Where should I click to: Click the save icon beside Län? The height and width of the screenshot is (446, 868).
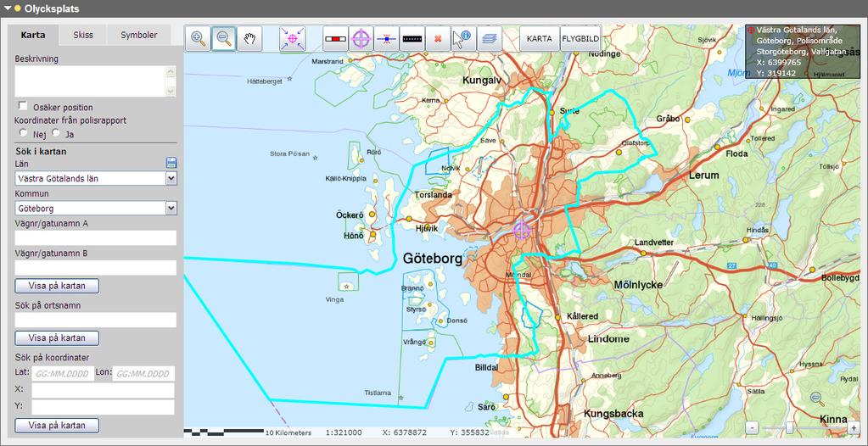coord(171,163)
